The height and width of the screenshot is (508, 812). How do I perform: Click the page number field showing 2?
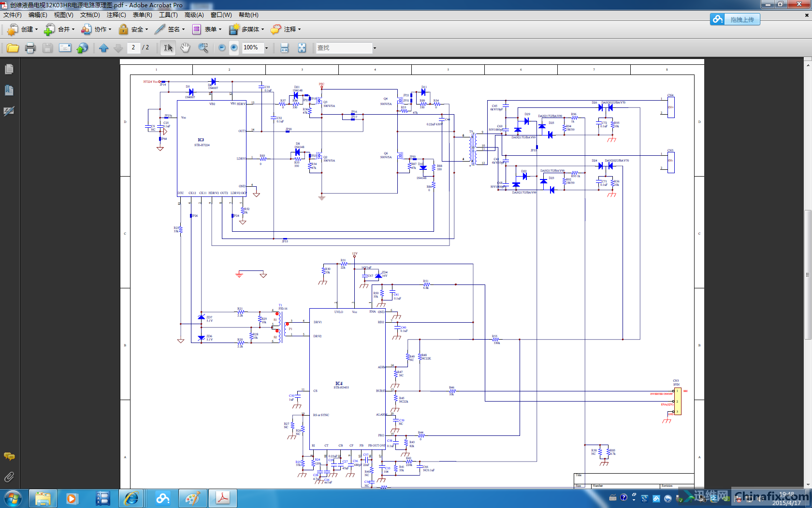click(133, 47)
